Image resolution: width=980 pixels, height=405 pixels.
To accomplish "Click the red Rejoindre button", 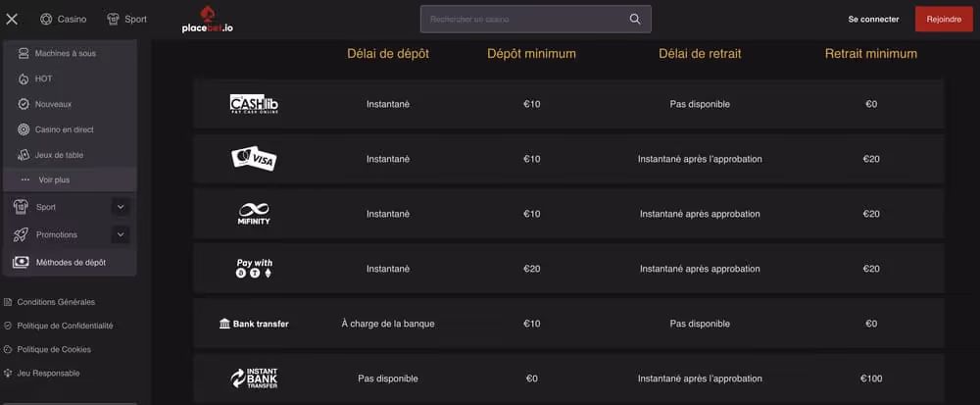I will pyautogui.click(x=944, y=19).
